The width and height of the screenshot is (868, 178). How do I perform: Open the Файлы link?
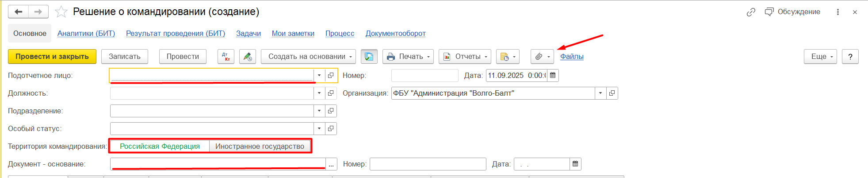[572, 57]
